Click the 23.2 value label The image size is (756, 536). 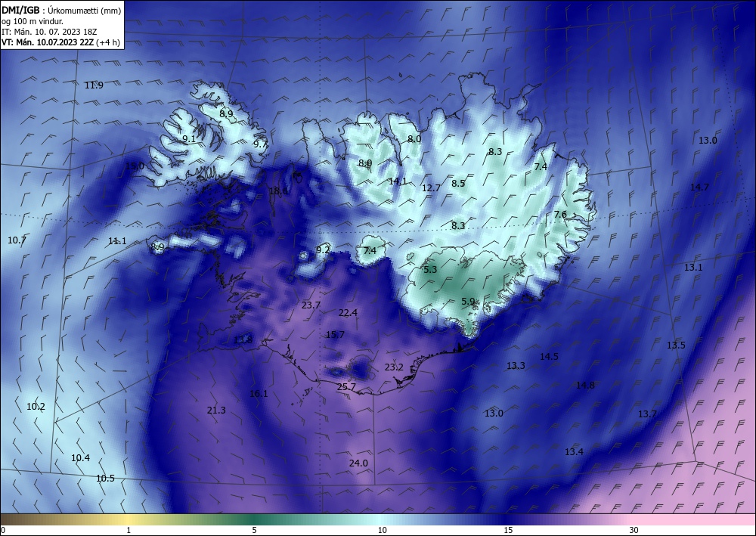pos(394,367)
